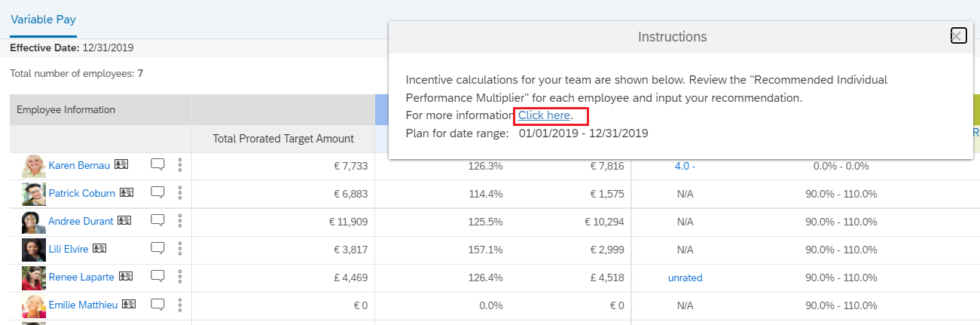
Task: Open the three-dot menu for Andree Durant
Action: point(179,221)
